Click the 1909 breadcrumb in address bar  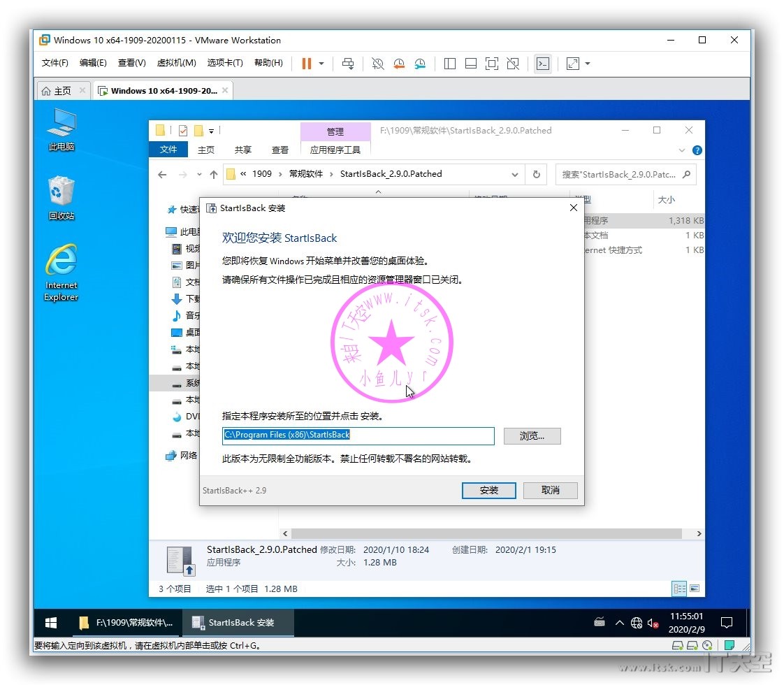tap(262, 173)
